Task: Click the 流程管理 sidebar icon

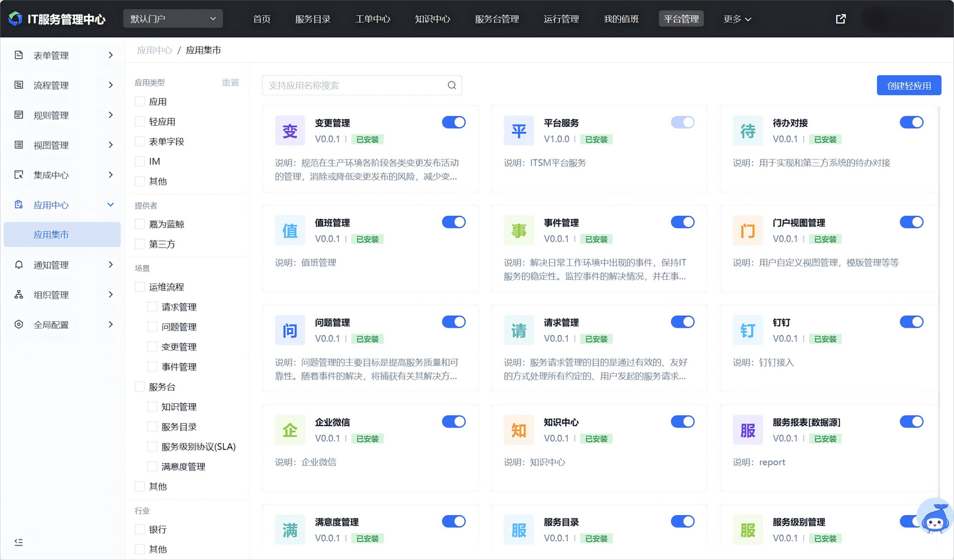Action: click(19, 85)
